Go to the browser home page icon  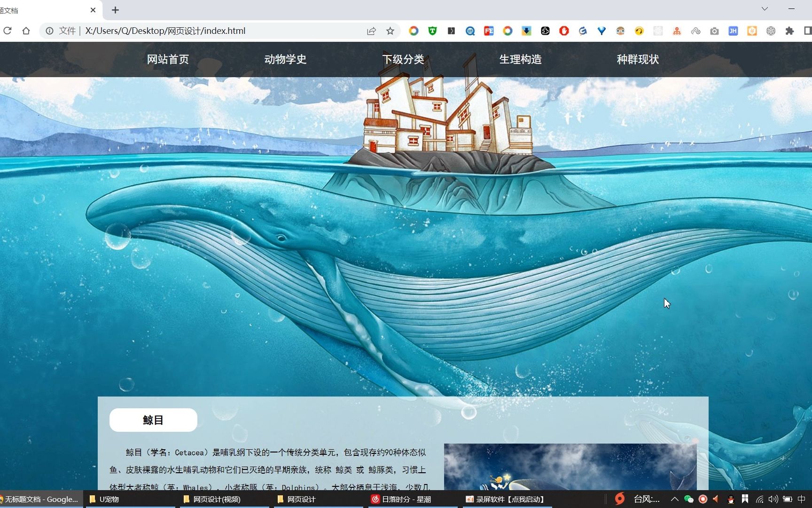26,31
